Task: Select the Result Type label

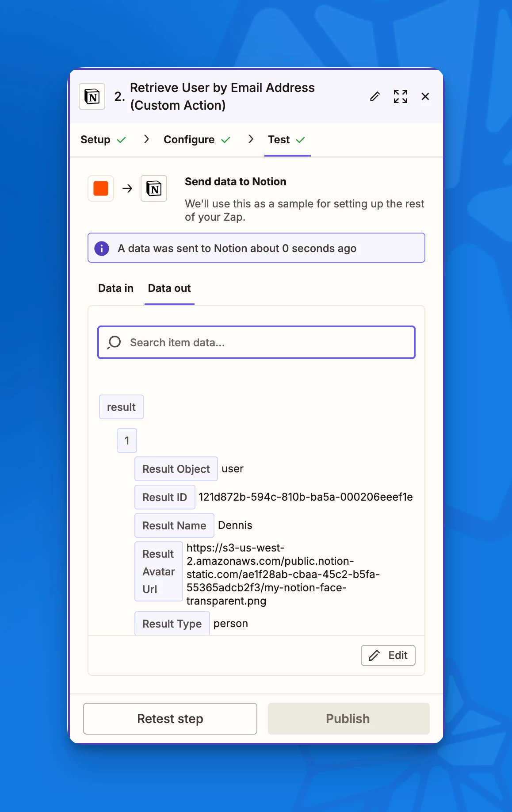Action: [x=172, y=624]
